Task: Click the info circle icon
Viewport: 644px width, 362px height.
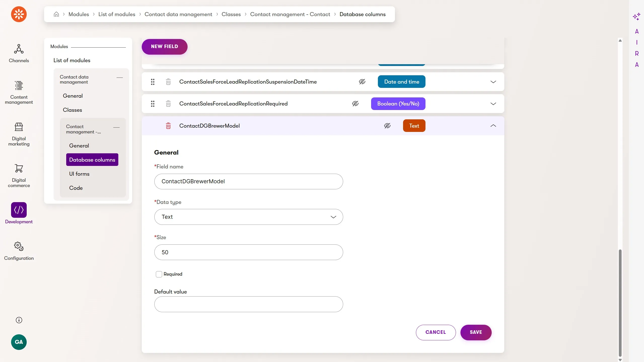Action: [x=19, y=320]
